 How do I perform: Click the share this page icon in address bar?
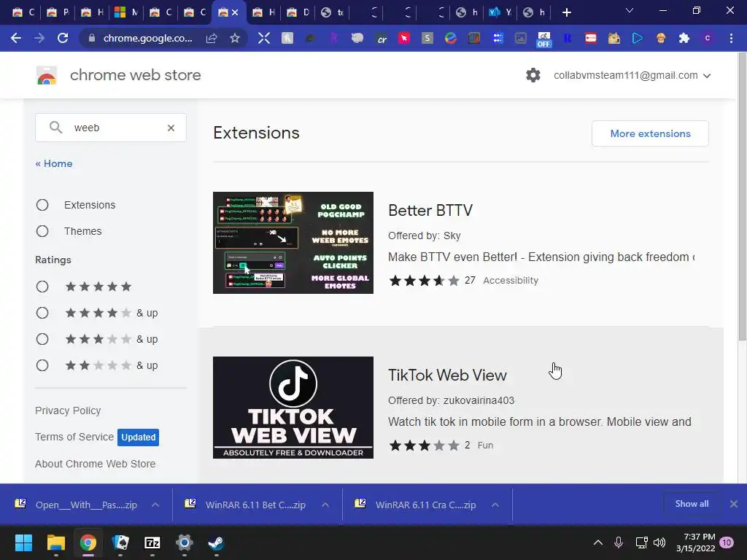click(x=212, y=38)
